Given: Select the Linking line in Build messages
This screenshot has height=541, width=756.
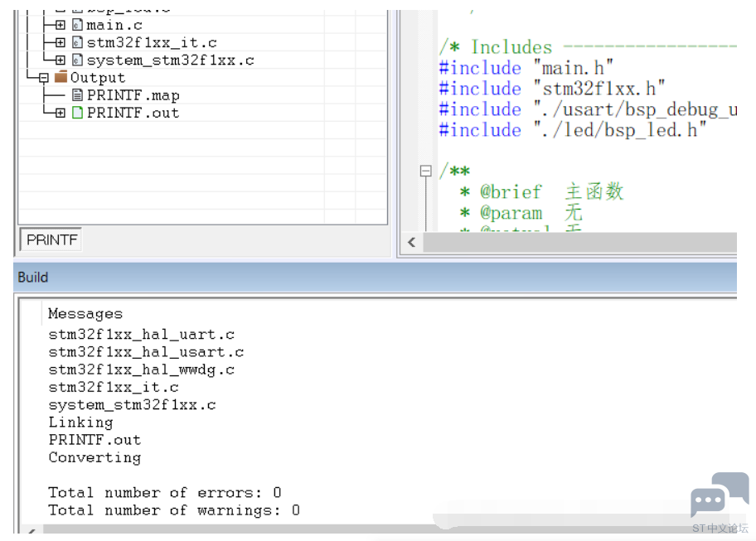Looking at the screenshot, I should [x=80, y=422].
